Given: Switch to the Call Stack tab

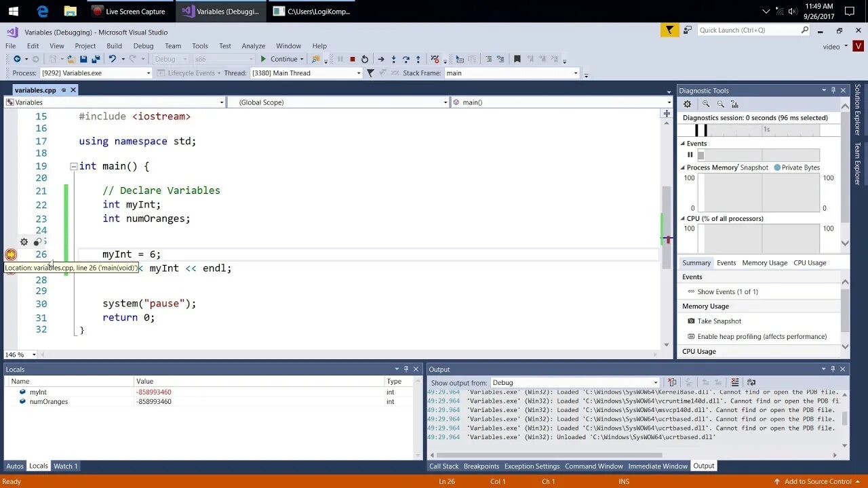Looking at the screenshot, I should coord(443,466).
